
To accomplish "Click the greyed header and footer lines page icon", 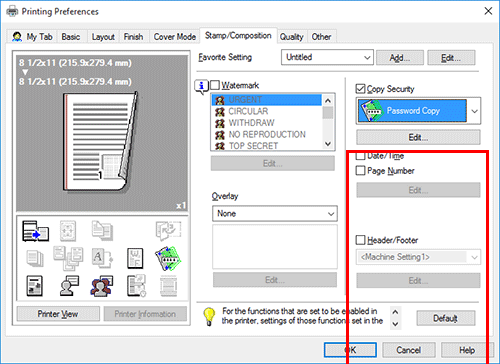I will (168, 286).
